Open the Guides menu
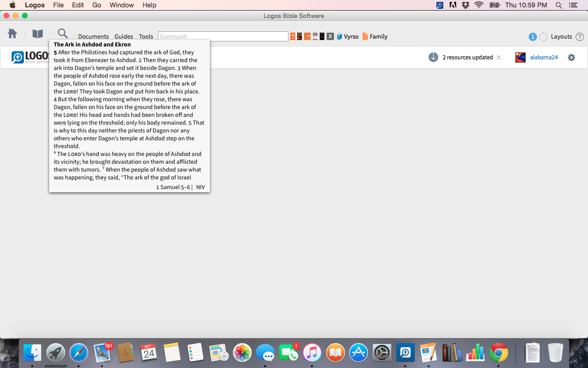Screen dimensions: 588x368 [x=124, y=36]
